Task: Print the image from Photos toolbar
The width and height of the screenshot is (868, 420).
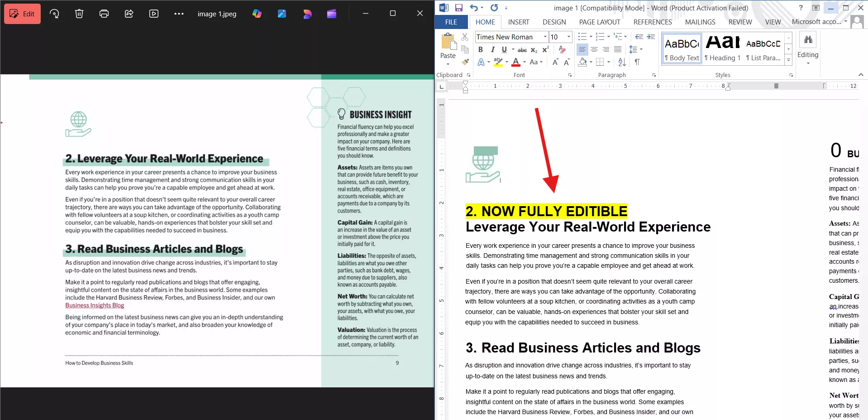Action: coord(104,14)
